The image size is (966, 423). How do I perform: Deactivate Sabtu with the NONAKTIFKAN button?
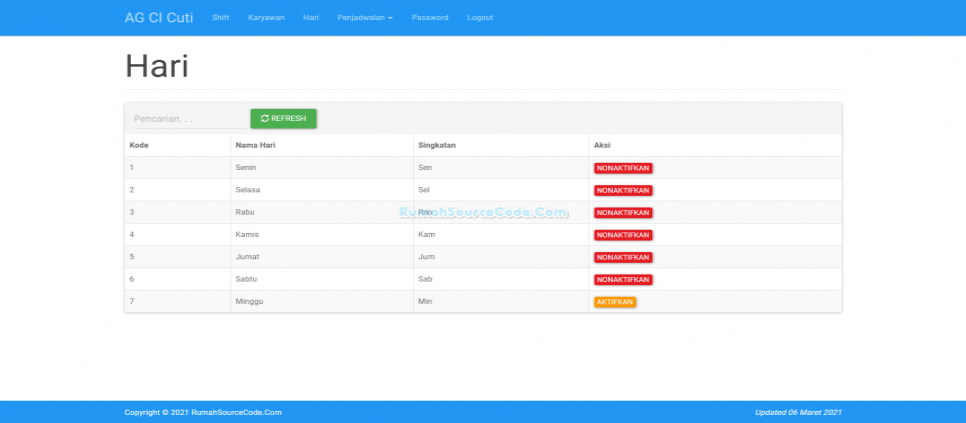(623, 279)
